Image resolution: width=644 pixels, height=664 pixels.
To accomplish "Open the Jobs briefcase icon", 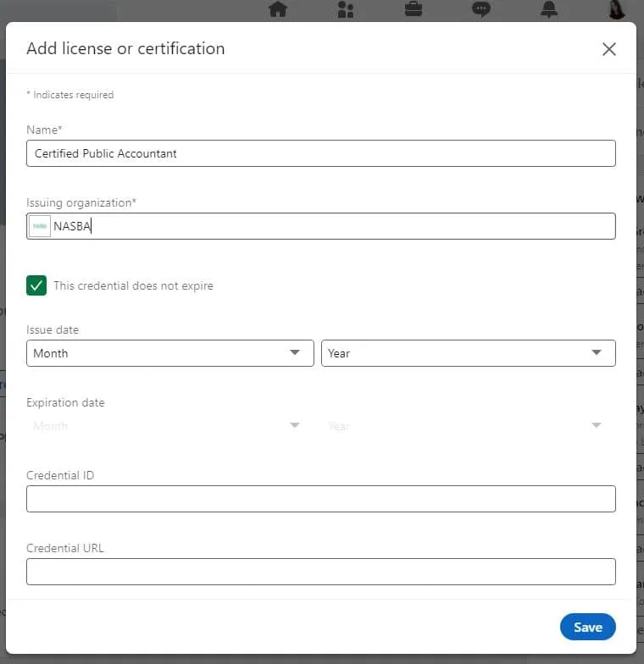I will [414, 9].
